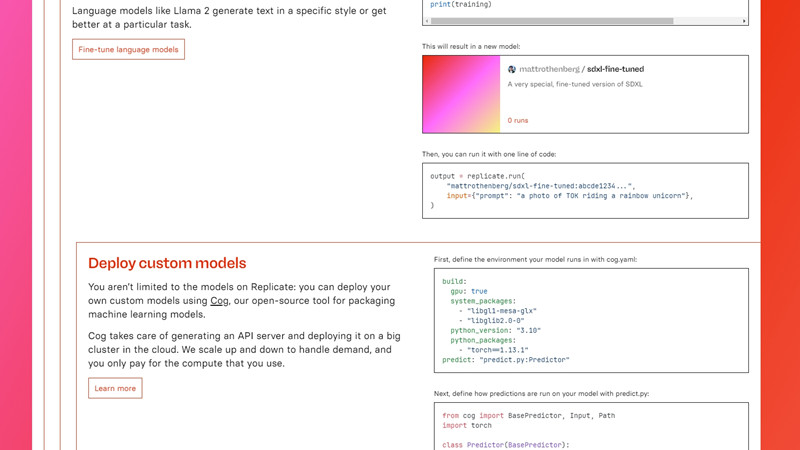The width and height of the screenshot is (800, 450).
Task: Click the 'Cog takes care of generating' paragraph
Action: pos(244,350)
